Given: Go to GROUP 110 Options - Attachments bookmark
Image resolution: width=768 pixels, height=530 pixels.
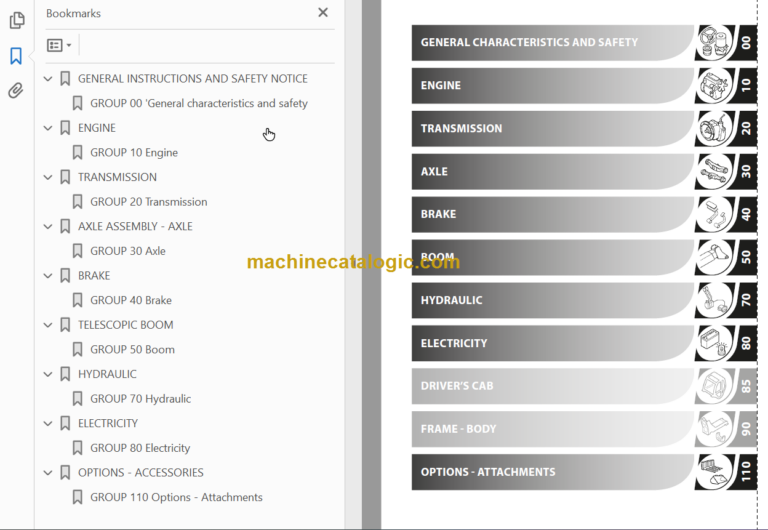Looking at the screenshot, I should (x=176, y=497).
